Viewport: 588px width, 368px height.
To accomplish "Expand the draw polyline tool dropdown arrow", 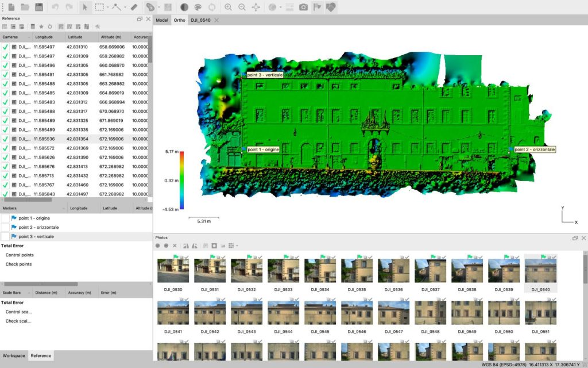I will tap(125, 7).
